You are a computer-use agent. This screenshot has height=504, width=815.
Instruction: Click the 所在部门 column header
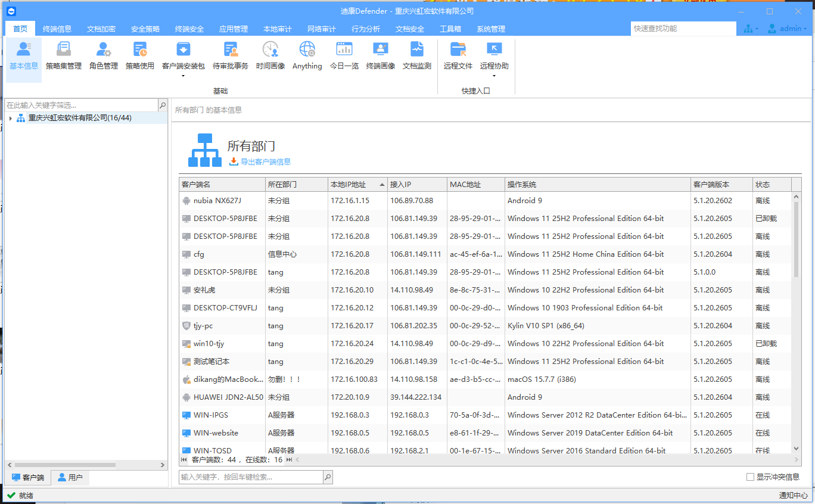coord(296,185)
